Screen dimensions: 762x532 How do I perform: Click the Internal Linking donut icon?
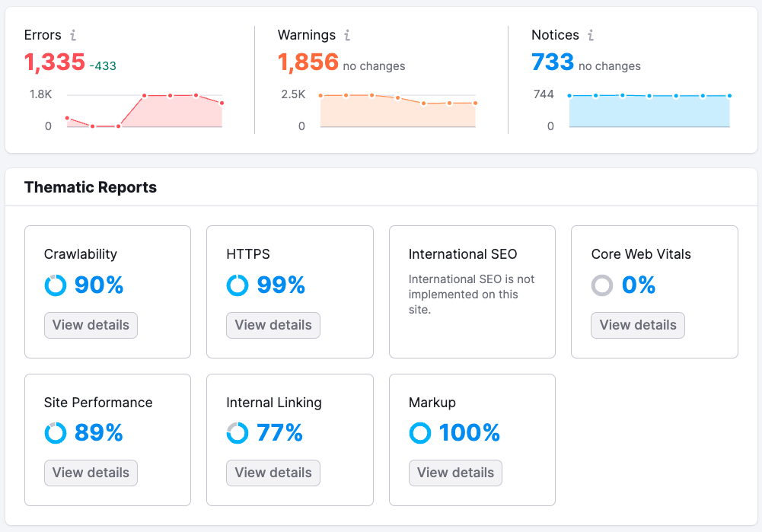pyautogui.click(x=238, y=433)
